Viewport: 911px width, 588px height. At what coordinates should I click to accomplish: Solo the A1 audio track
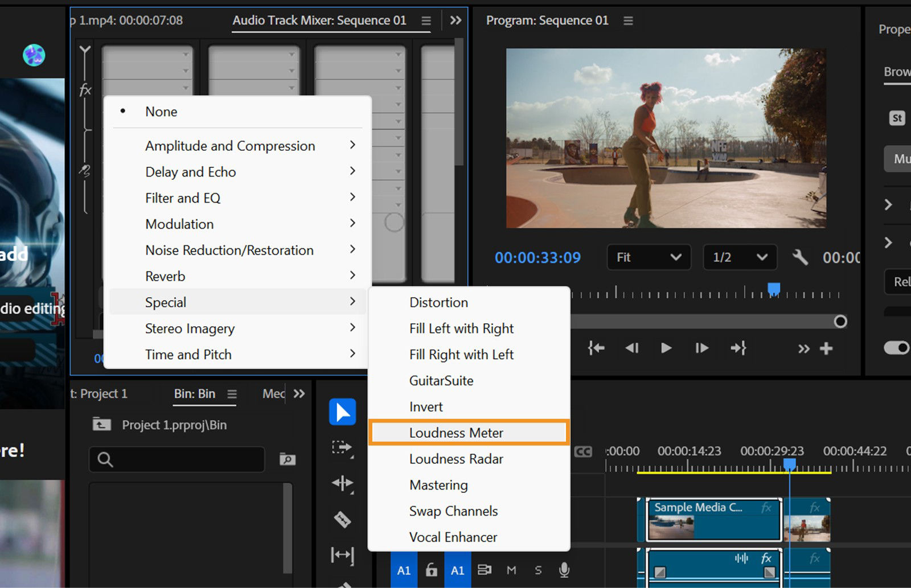538,570
